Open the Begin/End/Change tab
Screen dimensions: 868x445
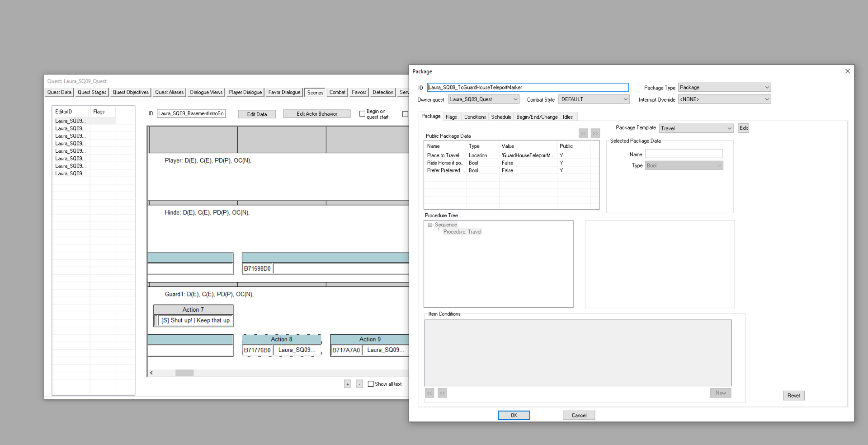537,117
